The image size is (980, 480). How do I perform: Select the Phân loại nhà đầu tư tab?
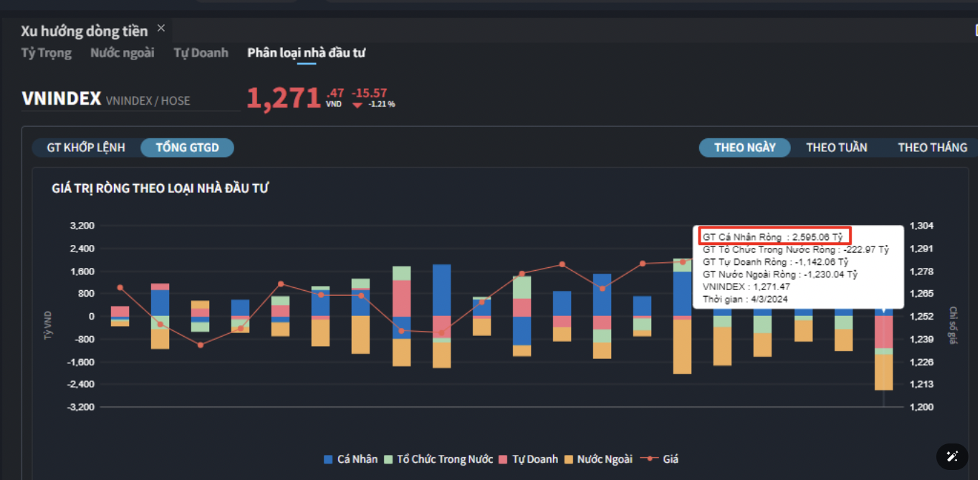pyautogui.click(x=307, y=53)
